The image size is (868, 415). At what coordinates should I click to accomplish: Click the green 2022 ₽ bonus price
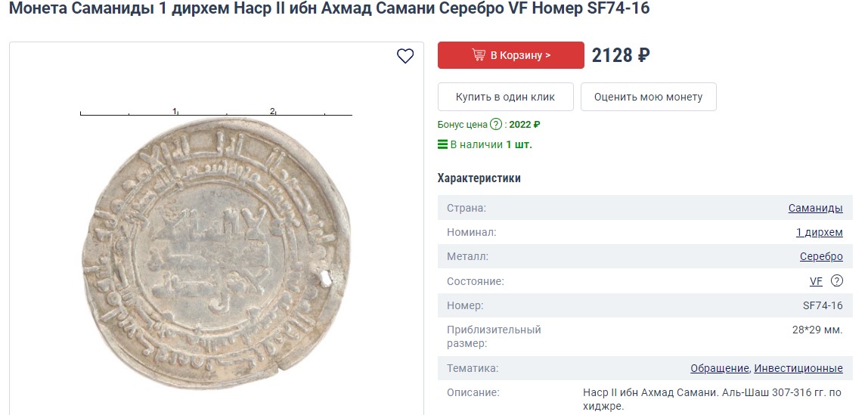click(x=525, y=125)
